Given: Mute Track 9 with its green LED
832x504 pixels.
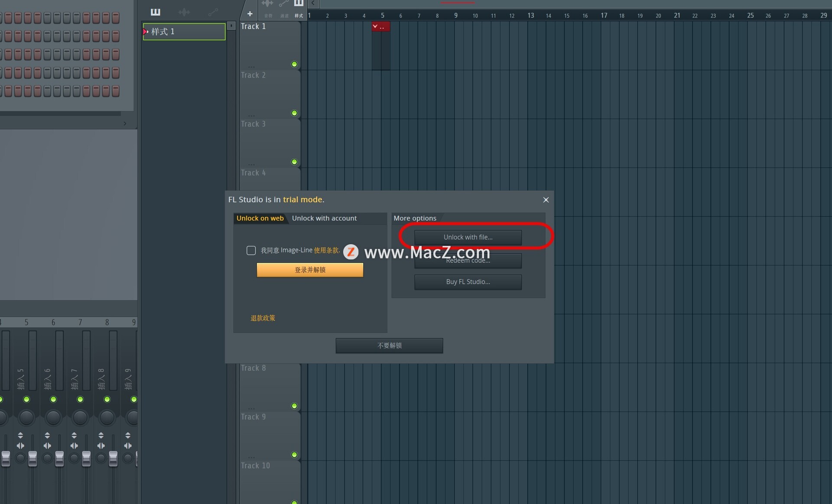Looking at the screenshot, I should coord(294,455).
